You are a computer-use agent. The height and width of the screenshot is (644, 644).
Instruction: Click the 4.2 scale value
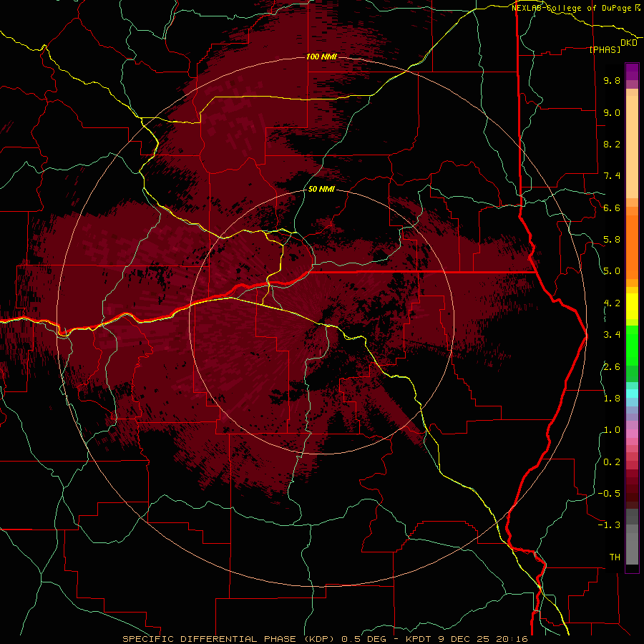coord(612,303)
